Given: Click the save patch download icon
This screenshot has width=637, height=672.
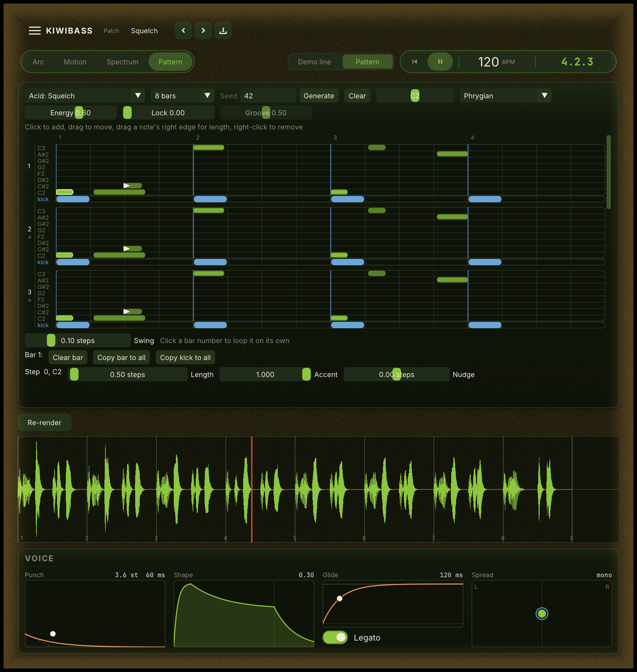Looking at the screenshot, I should pyautogui.click(x=223, y=30).
